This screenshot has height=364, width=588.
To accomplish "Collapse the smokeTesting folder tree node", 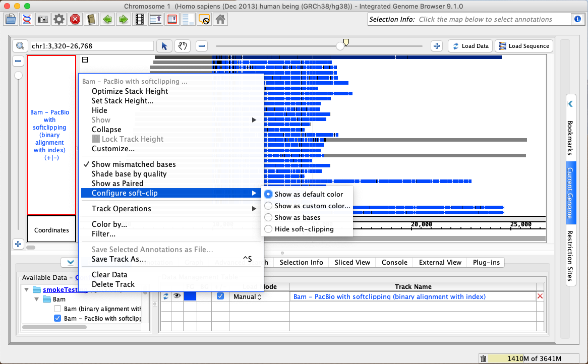I will point(27,289).
